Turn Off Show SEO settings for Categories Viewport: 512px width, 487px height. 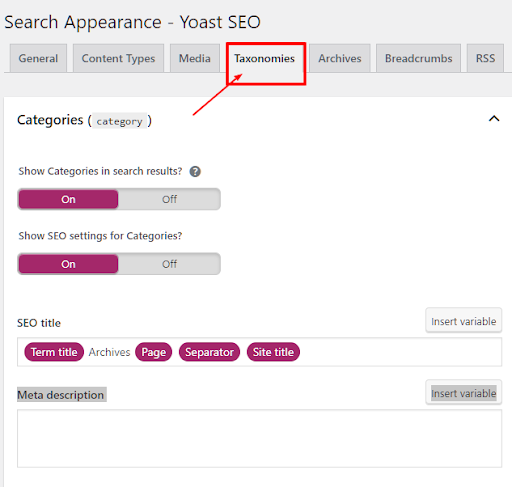(169, 264)
